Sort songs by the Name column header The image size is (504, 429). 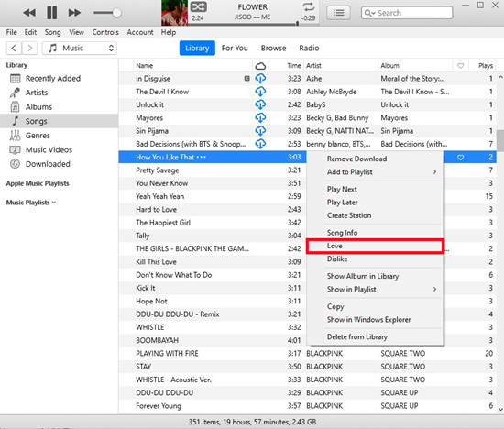192,66
